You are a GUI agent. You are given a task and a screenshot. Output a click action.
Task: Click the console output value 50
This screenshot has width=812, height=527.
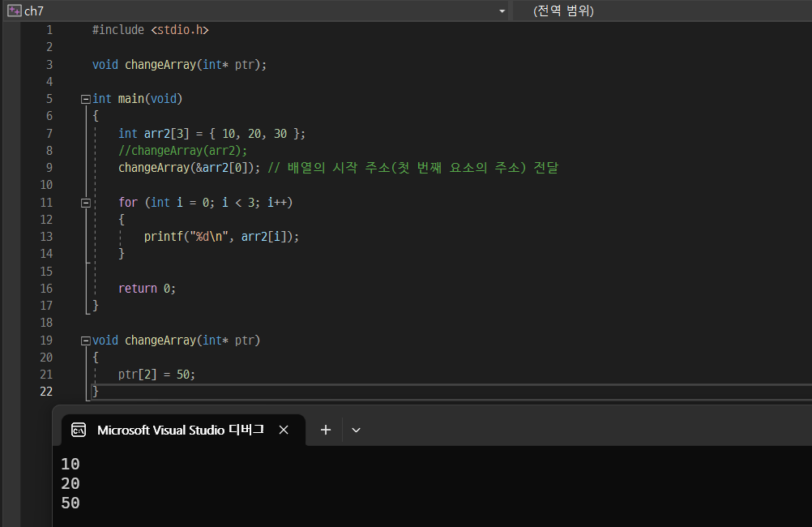[71, 503]
